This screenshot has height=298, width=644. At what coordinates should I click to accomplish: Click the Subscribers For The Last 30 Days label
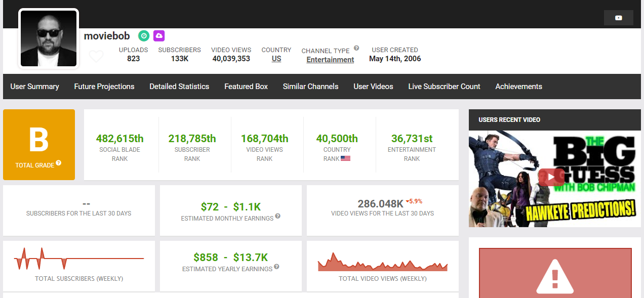(79, 214)
